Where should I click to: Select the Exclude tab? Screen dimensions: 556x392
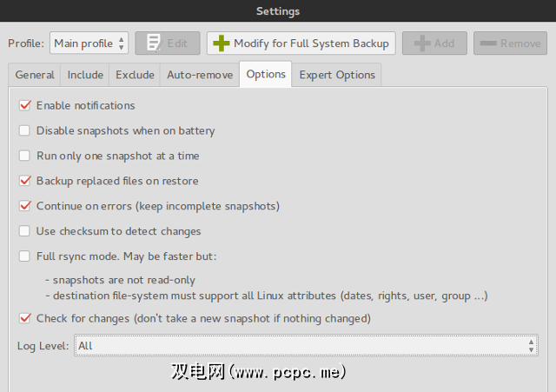135,75
